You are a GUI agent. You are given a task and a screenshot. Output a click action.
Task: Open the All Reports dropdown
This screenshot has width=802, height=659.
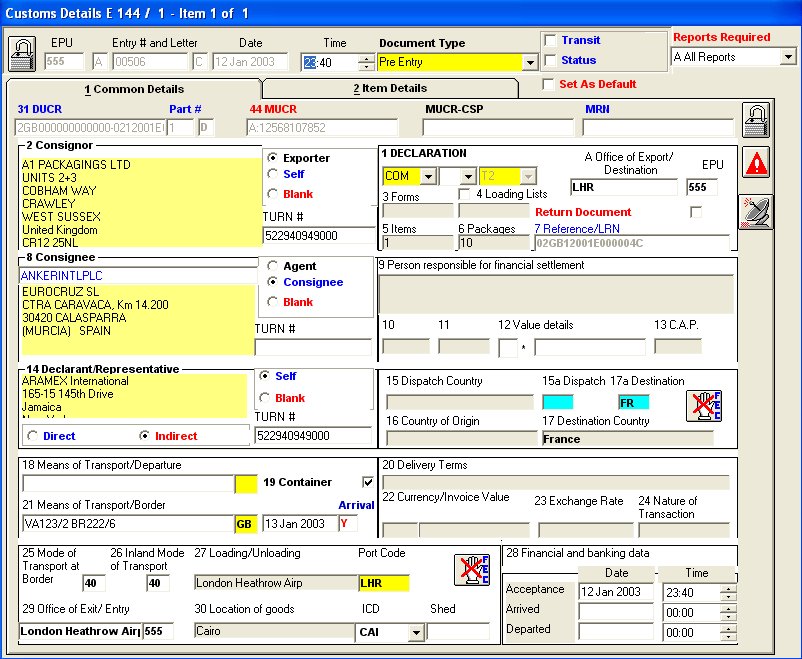point(788,57)
